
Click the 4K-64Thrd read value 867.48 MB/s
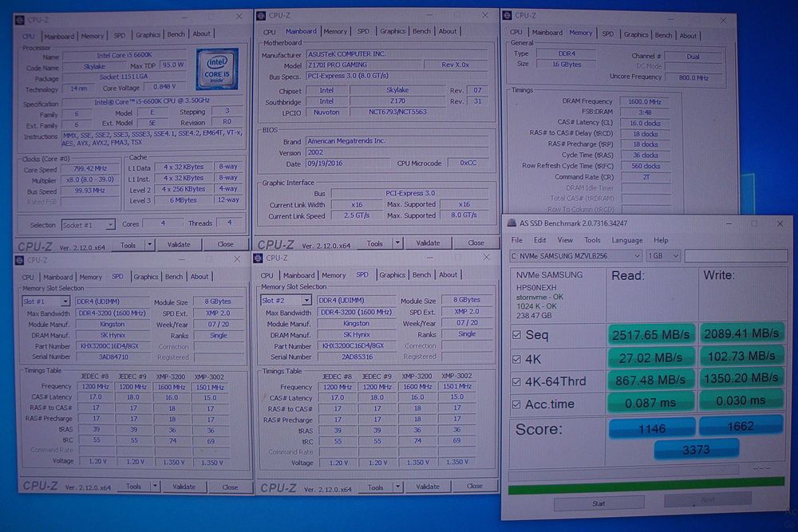click(651, 380)
